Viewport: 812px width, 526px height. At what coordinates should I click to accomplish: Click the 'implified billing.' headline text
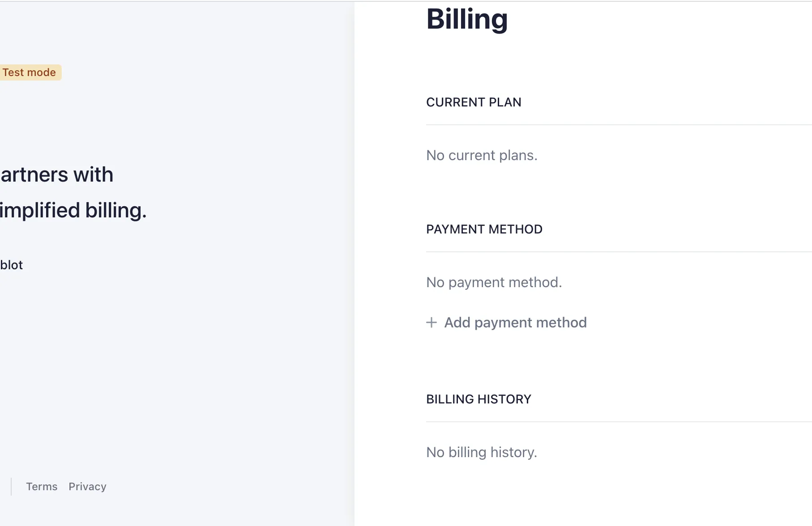click(x=73, y=210)
